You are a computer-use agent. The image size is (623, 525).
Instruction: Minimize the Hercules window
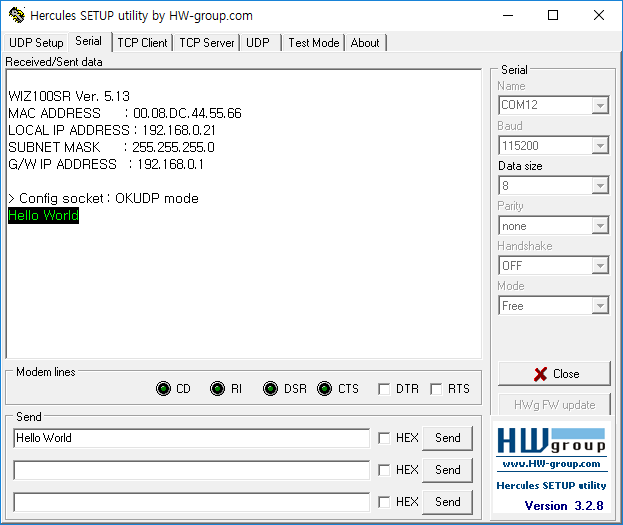tap(508, 15)
